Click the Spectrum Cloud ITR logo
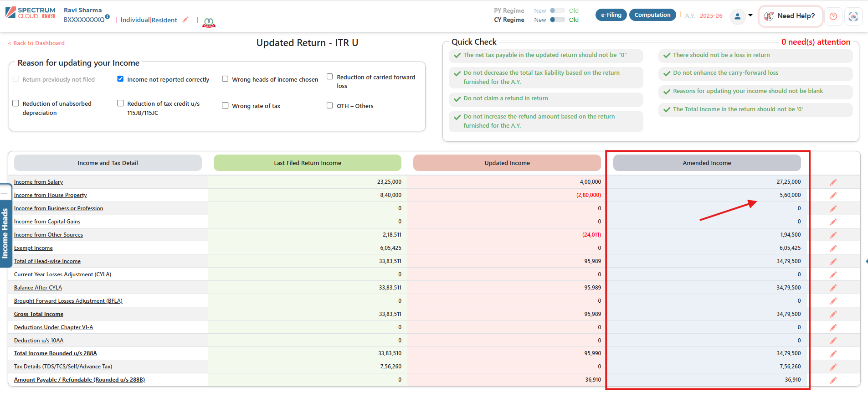 pyautogui.click(x=31, y=13)
